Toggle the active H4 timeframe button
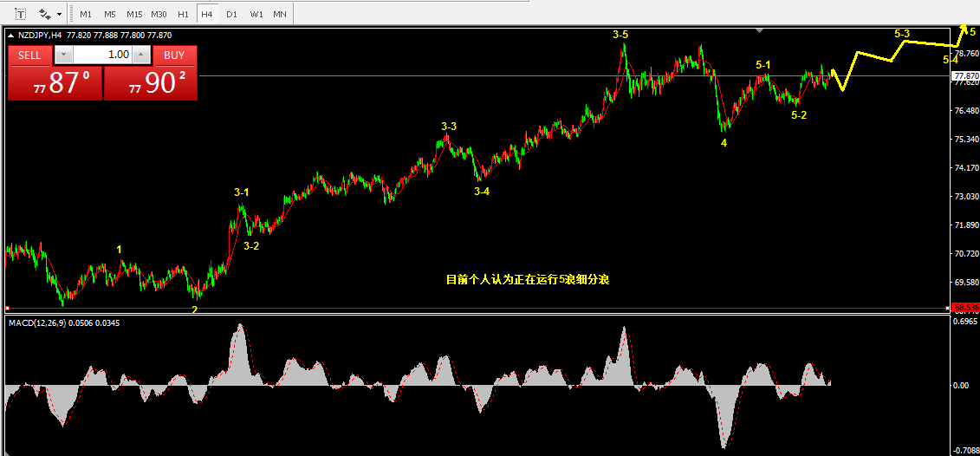 click(207, 14)
